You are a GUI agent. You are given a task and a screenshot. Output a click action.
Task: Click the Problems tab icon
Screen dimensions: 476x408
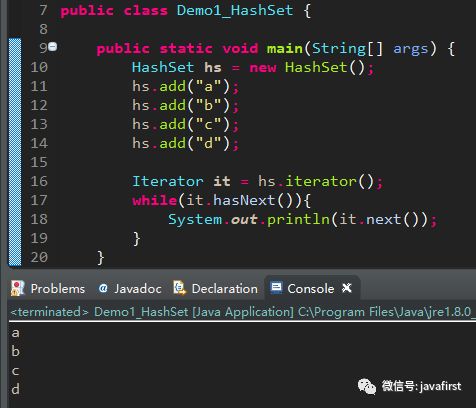(x=17, y=288)
